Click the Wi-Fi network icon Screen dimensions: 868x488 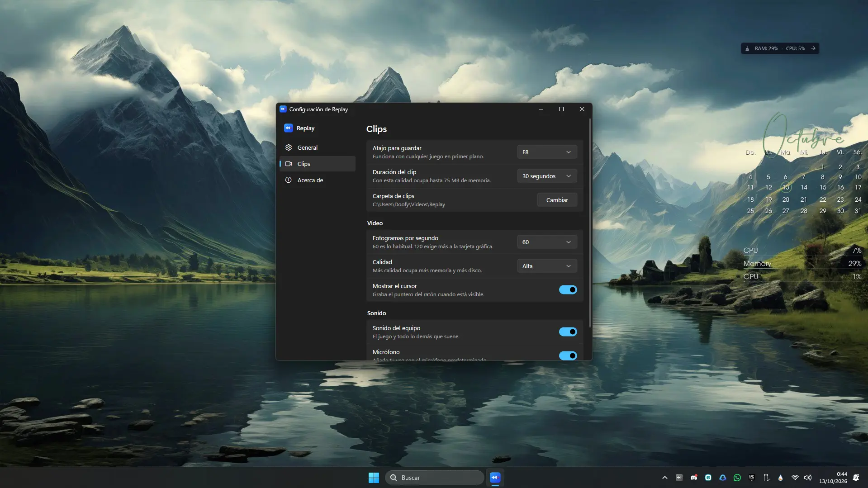tap(795, 478)
